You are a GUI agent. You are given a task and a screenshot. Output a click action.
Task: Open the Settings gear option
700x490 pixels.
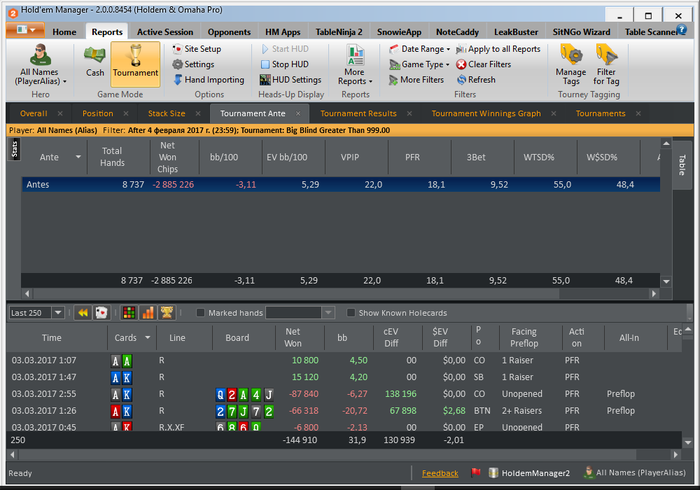[193, 64]
